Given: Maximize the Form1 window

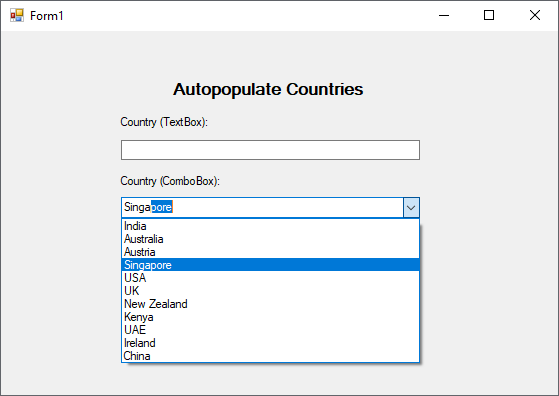Looking at the screenshot, I should [x=489, y=15].
